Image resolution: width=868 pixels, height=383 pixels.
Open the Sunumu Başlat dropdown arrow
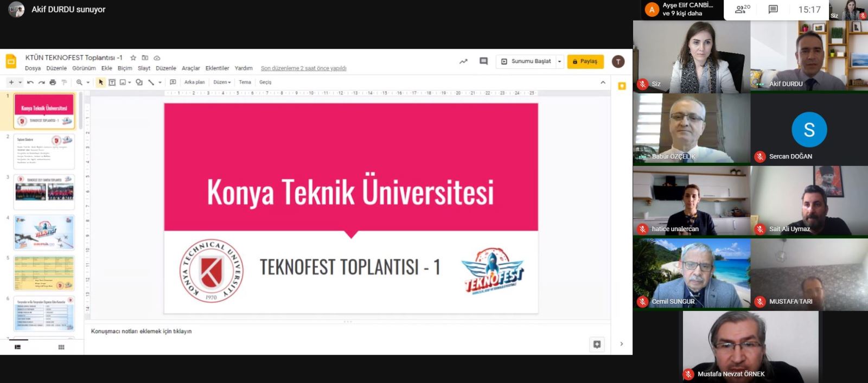coord(559,61)
